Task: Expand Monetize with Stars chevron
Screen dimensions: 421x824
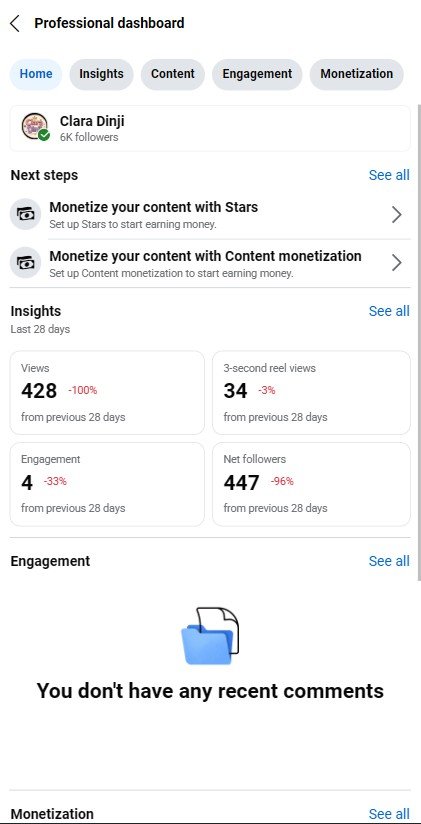Action: point(397,214)
